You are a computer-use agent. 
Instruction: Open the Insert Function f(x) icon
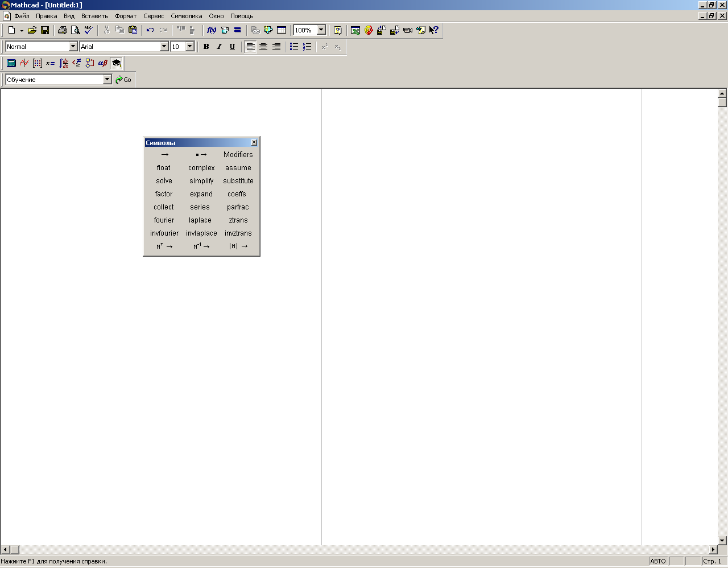coord(212,30)
